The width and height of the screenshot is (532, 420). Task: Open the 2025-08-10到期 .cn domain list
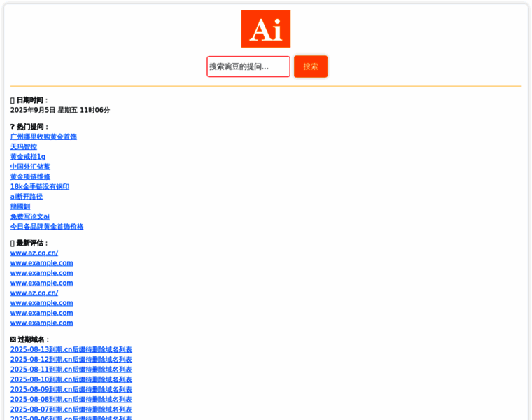(x=71, y=379)
